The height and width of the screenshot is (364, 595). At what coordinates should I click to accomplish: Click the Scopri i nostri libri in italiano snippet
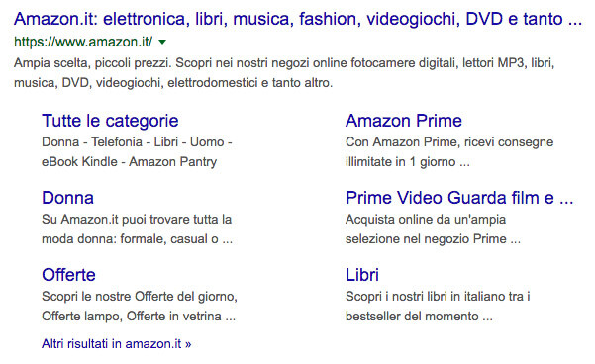tap(438, 306)
